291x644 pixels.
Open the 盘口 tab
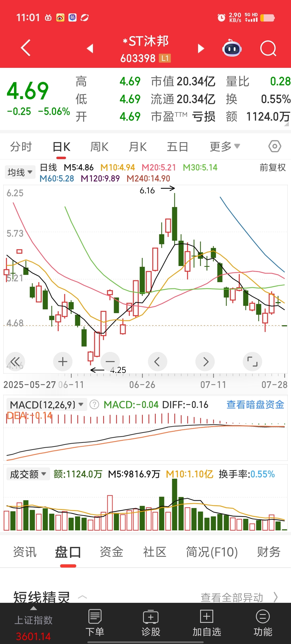68,552
